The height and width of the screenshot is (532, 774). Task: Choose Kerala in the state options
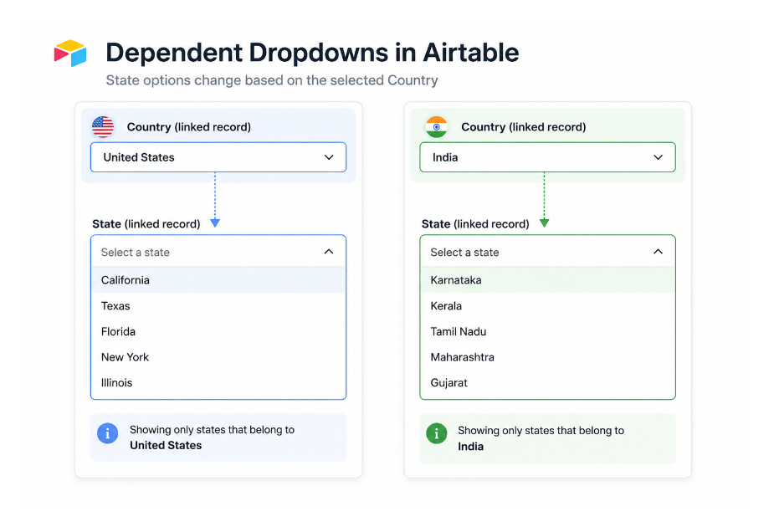pyautogui.click(x=547, y=305)
